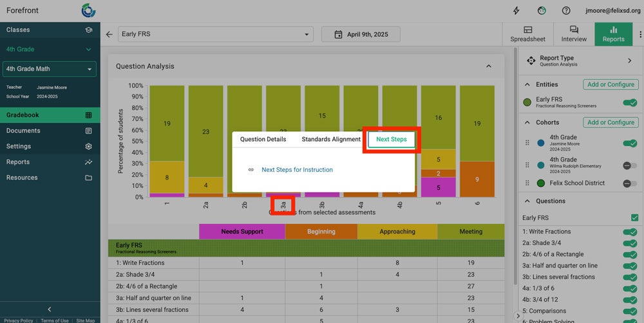Viewport: 644px width, 323px height.
Task: Open the Early FRS assessment dropdown
Action: (x=215, y=34)
